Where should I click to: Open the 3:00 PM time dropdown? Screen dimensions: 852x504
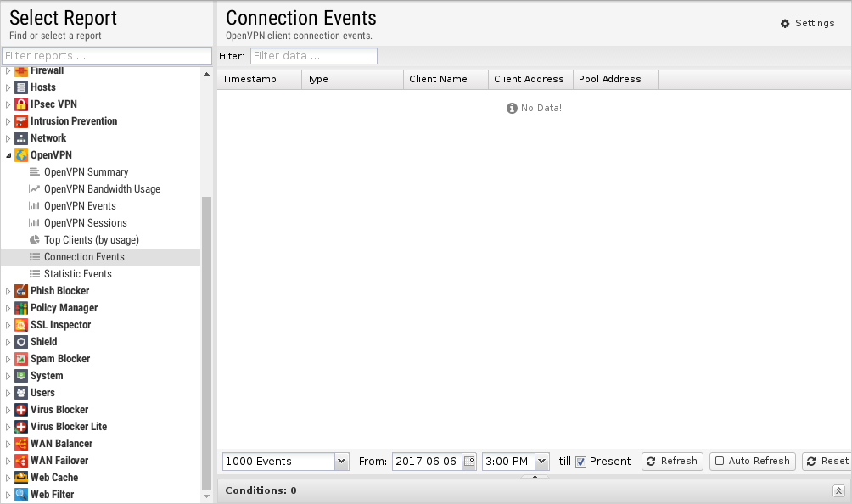coord(541,461)
